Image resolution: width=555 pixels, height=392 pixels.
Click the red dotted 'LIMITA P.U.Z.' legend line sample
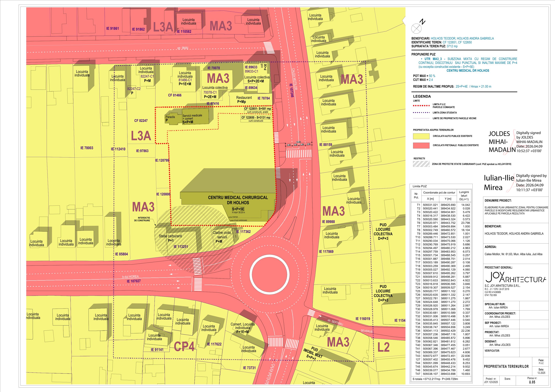[x=421, y=106]
